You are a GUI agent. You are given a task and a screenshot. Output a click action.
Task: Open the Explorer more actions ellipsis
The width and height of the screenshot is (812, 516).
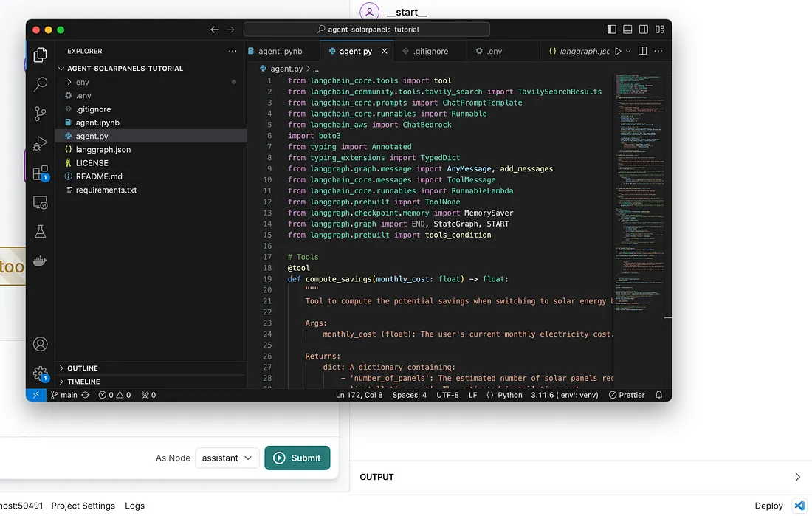click(233, 51)
